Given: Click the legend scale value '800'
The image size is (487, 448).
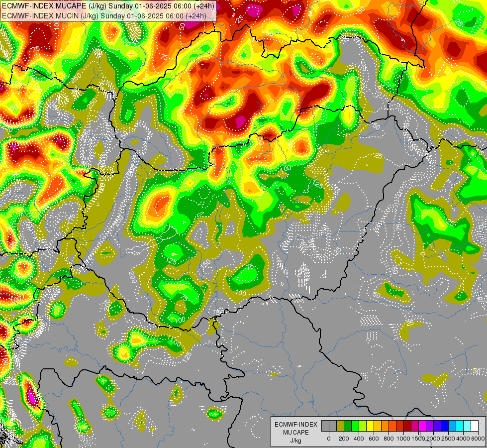Looking at the screenshot, I should pyautogui.click(x=389, y=439).
